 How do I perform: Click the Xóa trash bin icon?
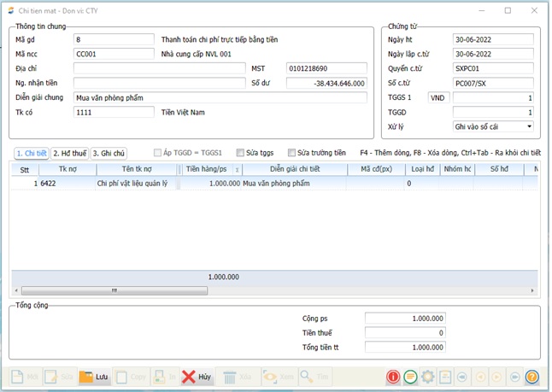point(238,377)
